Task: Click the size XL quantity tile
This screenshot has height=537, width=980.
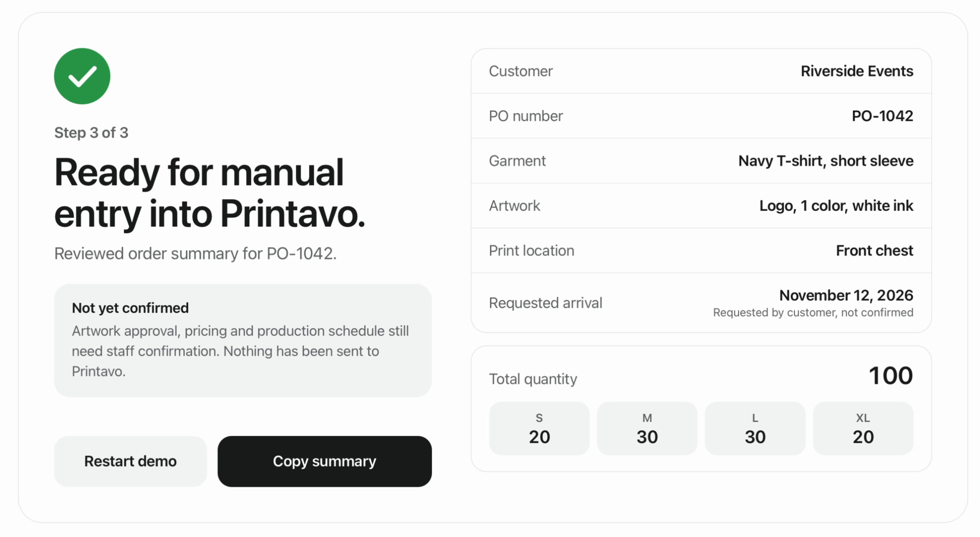Action: pyautogui.click(x=863, y=428)
